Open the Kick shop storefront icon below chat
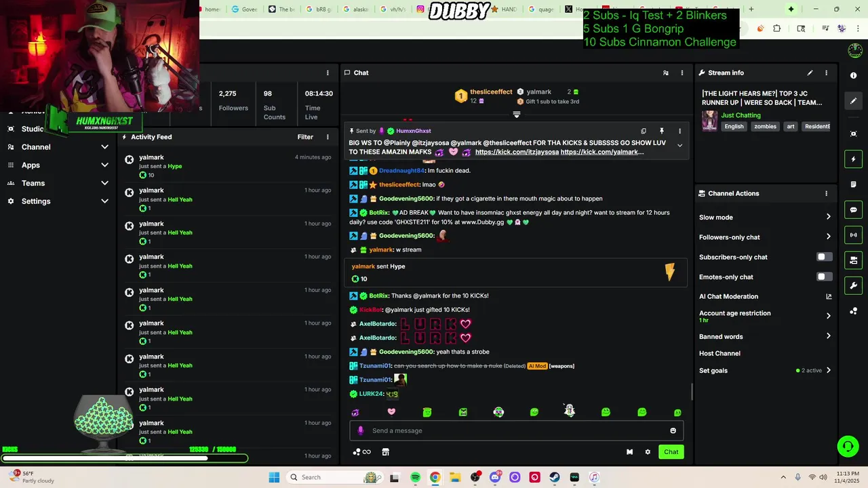This screenshot has width=868, height=488. tap(385, 452)
